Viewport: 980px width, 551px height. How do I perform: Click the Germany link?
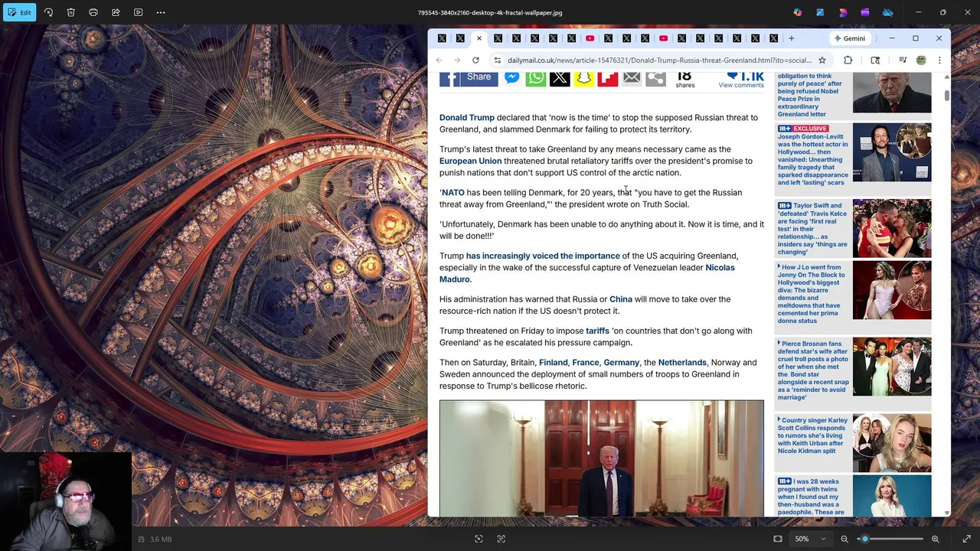621,362
